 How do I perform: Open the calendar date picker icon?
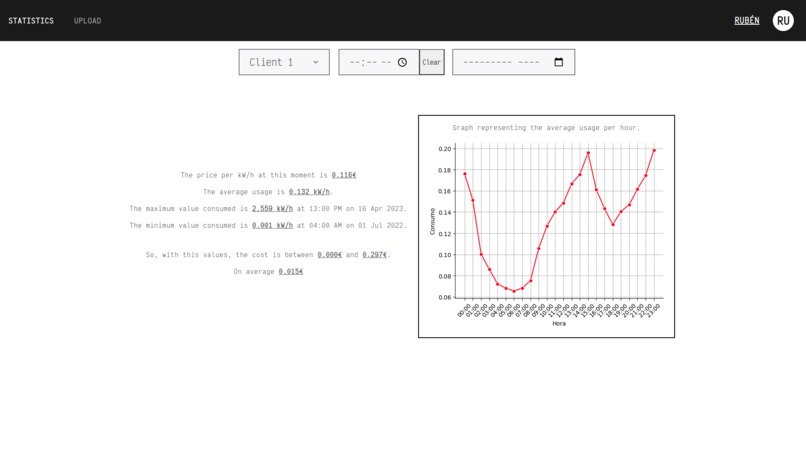[559, 62]
